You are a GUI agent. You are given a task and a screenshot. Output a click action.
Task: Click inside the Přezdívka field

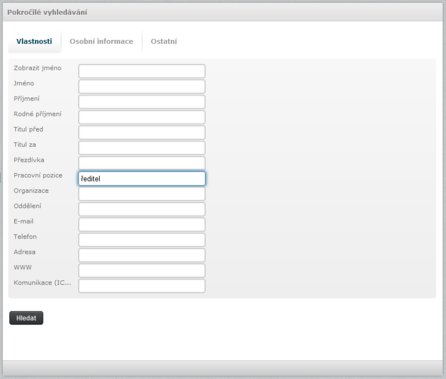[x=142, y=163]
